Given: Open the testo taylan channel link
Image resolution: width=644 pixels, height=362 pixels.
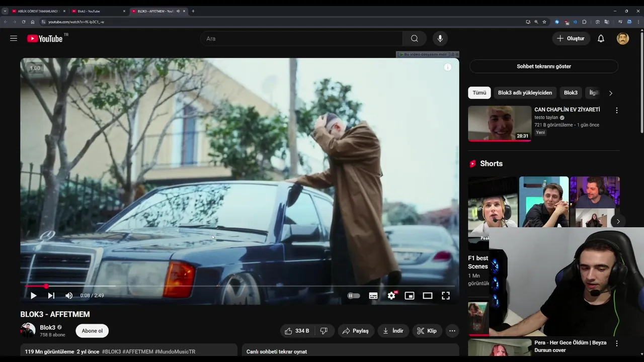Looking at the screenshot, I should [x=546, y=118].
